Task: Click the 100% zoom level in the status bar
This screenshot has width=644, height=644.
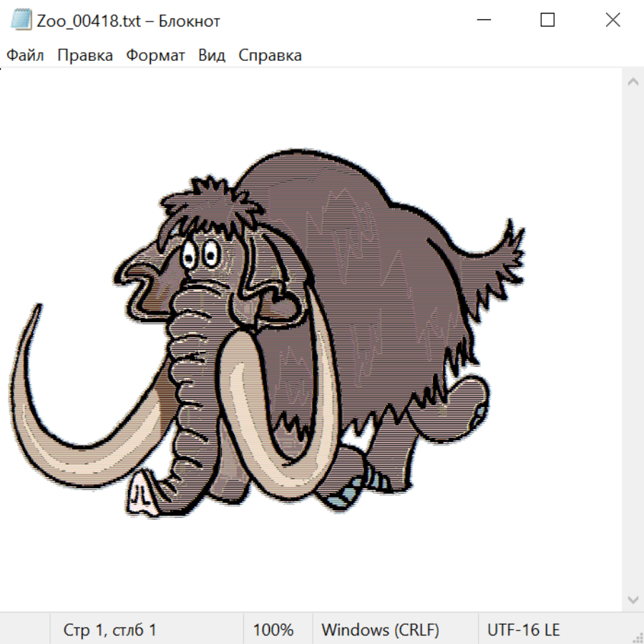Action: click(x=273, y=630)
